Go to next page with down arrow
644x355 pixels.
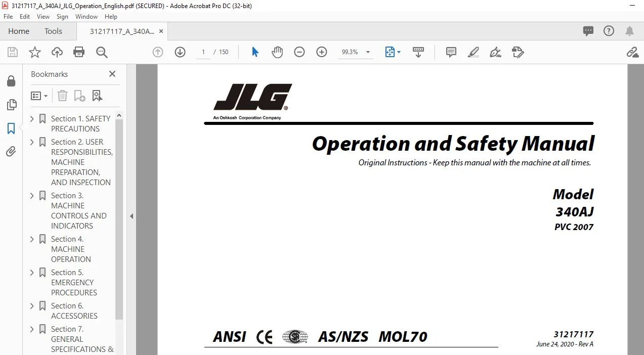[180, 52]
